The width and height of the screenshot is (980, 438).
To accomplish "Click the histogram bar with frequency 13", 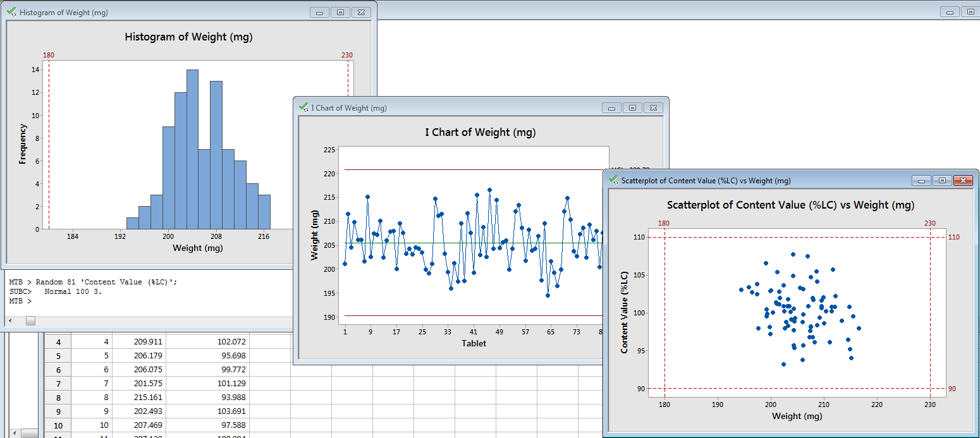I will [x=216, y=155].
